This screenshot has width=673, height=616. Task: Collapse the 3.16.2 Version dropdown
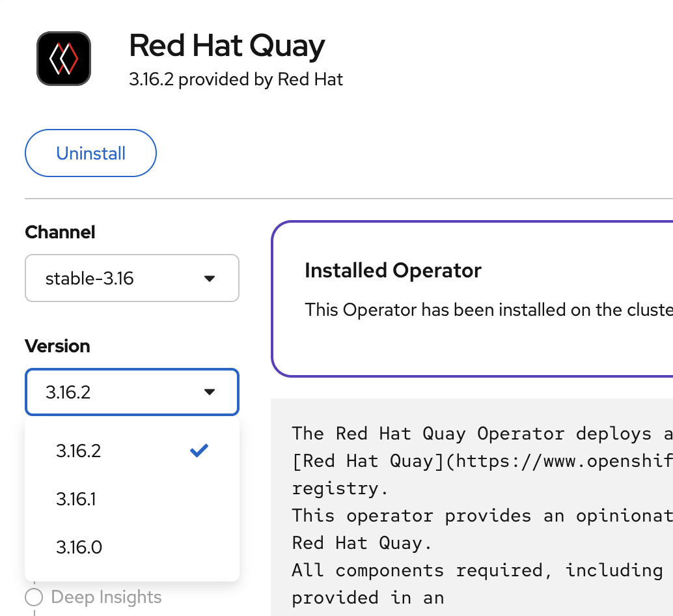[131, 392]
